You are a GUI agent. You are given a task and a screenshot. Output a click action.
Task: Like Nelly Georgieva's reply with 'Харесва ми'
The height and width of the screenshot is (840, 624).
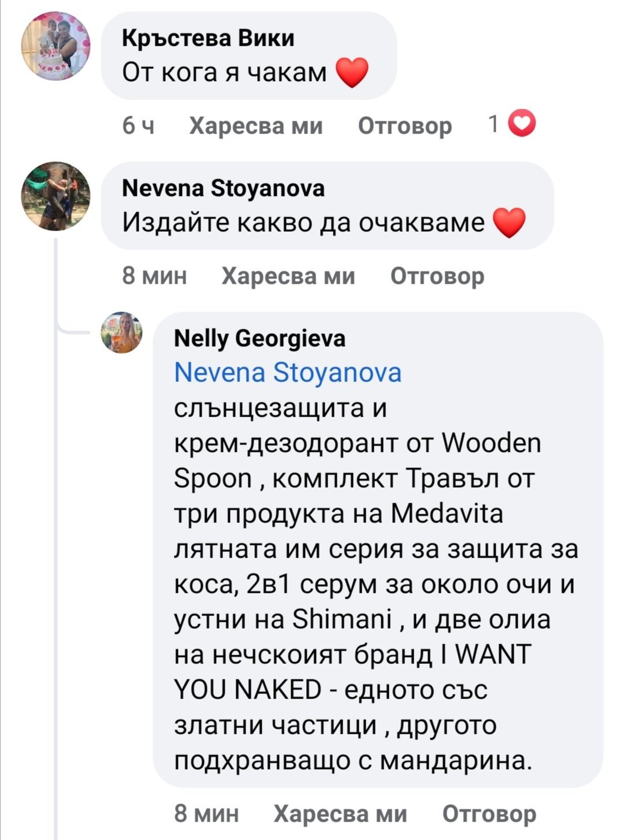(x=340, y=813)
